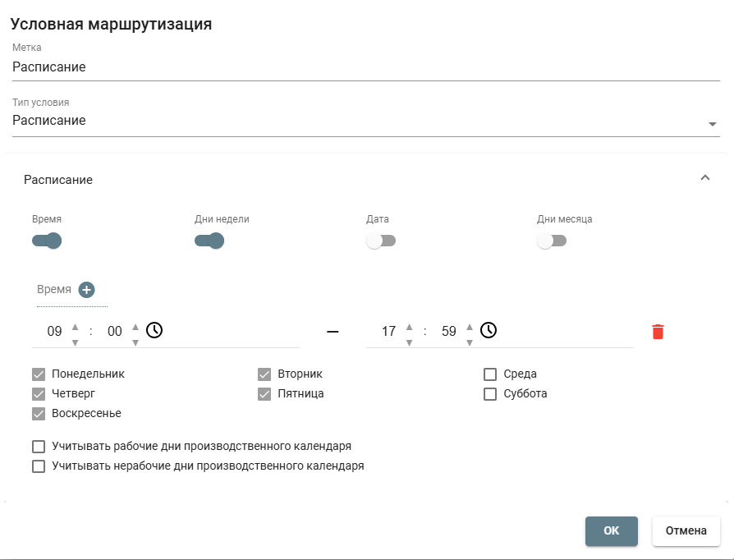Click the Отмена button
The width and height of the screenshot is (734, 560).
(686, 531)
